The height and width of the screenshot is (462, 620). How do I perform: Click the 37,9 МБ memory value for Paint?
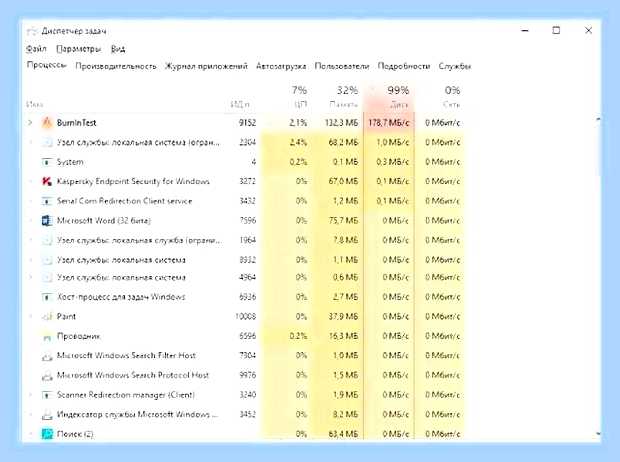(x=343, y=316)
